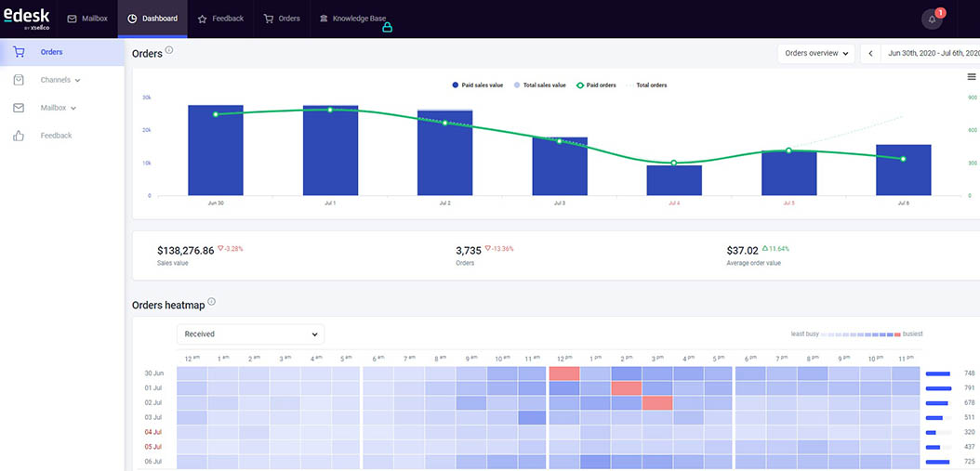This screenshot has width=980, height=471.
Task: Click the info icon beside Orders heading
Action: coord(168,50)
